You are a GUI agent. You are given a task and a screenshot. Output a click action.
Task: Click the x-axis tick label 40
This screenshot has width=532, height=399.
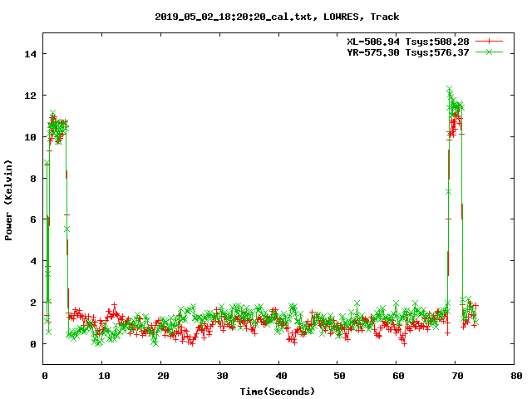tap(281, 376)
